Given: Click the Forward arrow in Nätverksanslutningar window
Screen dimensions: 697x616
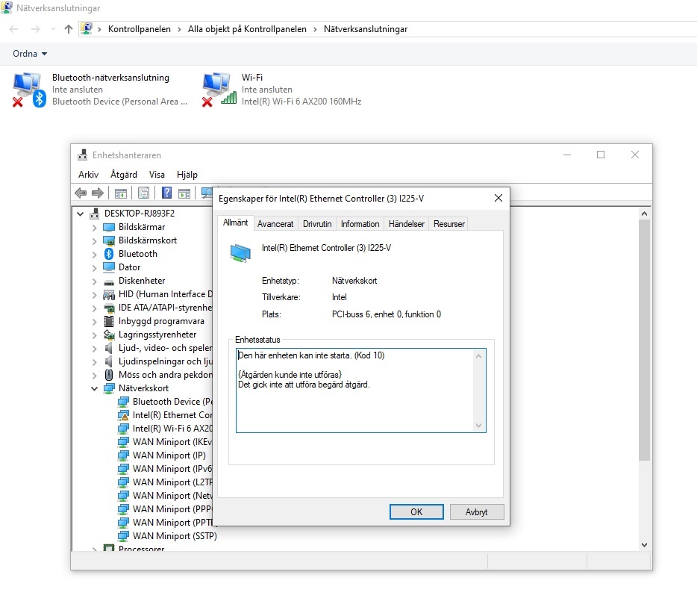Looking at the screenshot, I should [36, 29].
